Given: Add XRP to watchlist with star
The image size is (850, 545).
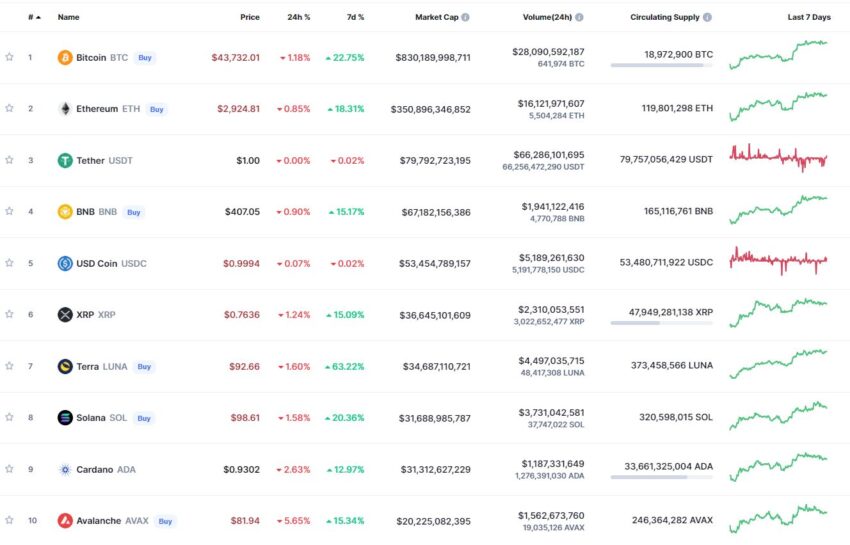Looking at the screenshot, I should 9,314.
